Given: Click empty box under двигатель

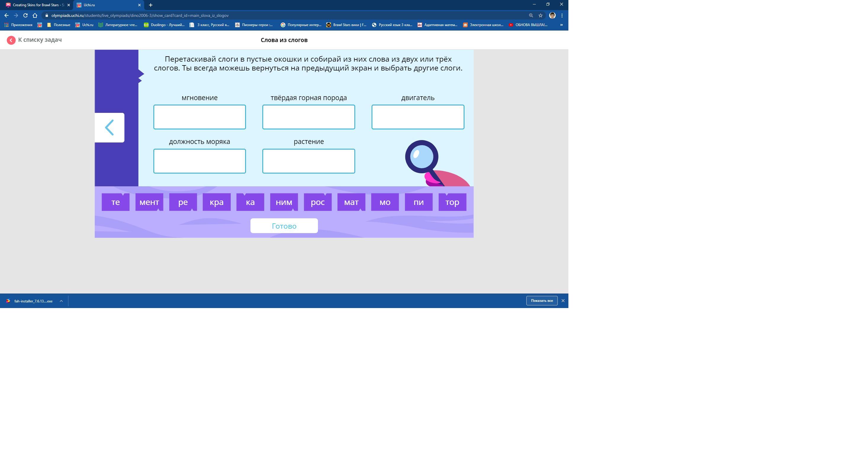Looking at the screenshot, I should pyautogui.click(x=417, y=117).
